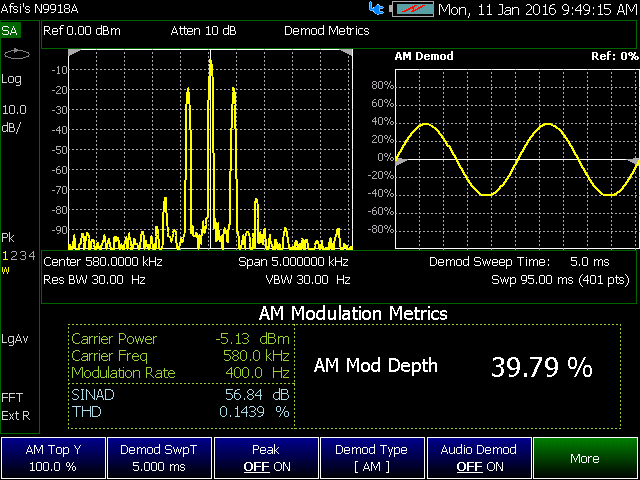
Task: Click Span 5.000000 kHz readout
Action: click(x=293, y=262)
